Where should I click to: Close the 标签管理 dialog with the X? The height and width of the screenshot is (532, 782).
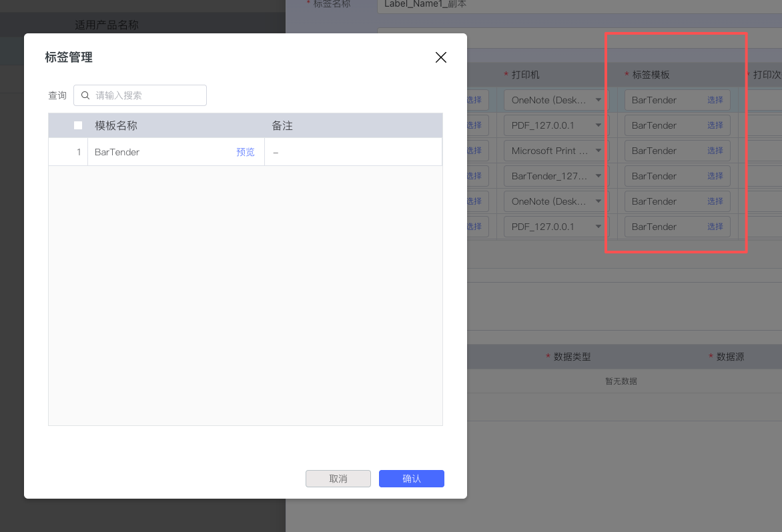click(x=440, y=57)
